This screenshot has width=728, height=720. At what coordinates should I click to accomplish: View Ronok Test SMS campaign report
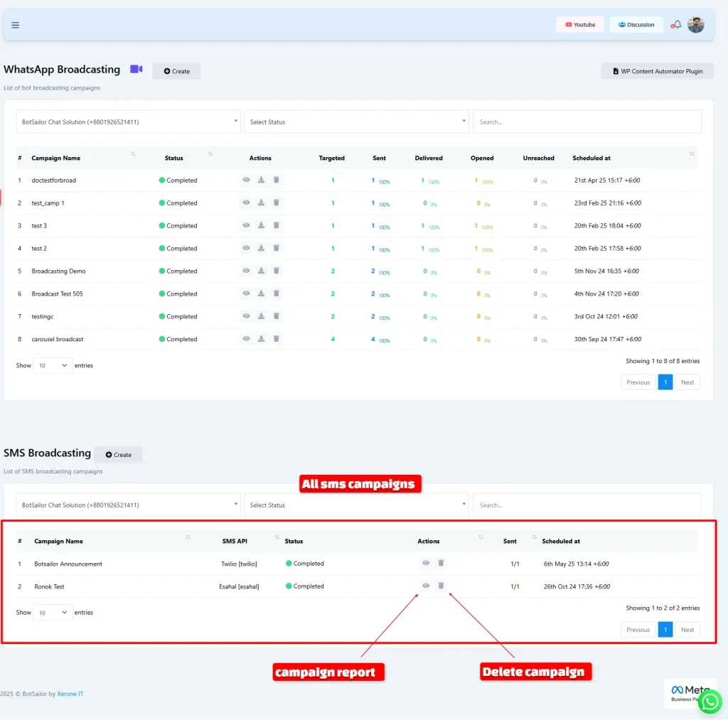click(x=426, y=586)
